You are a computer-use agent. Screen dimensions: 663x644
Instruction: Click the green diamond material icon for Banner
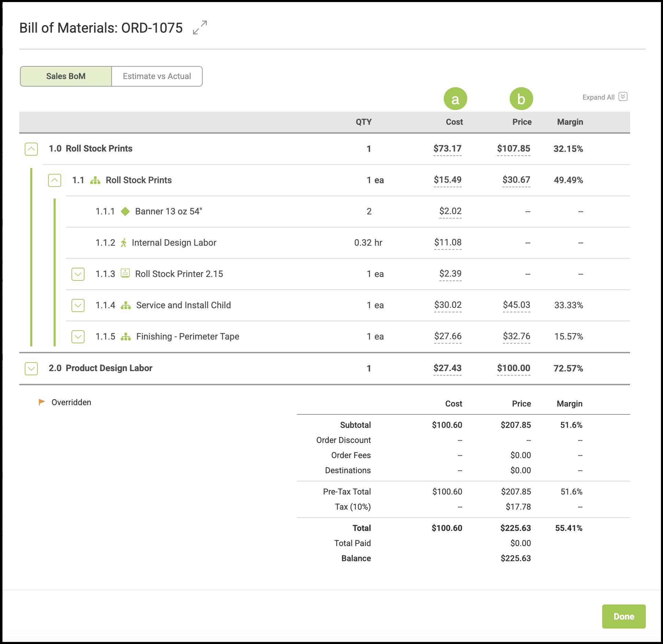(125, 211)
